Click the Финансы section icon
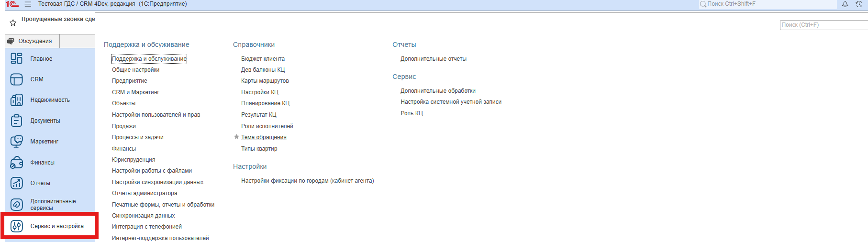The width and height of the screenshot is (868, 242). [17, 163]
